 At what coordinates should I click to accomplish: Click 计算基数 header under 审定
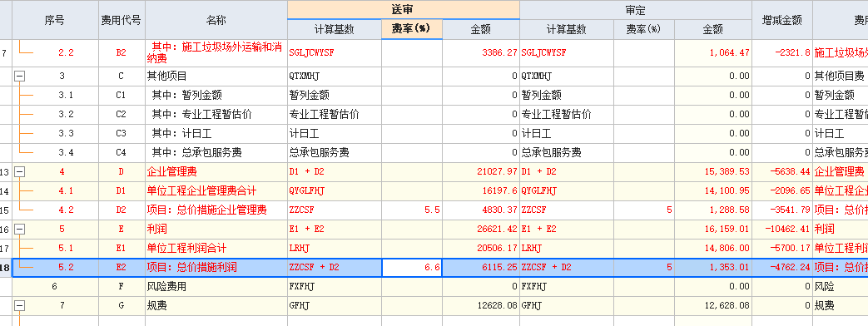(566, 30)
